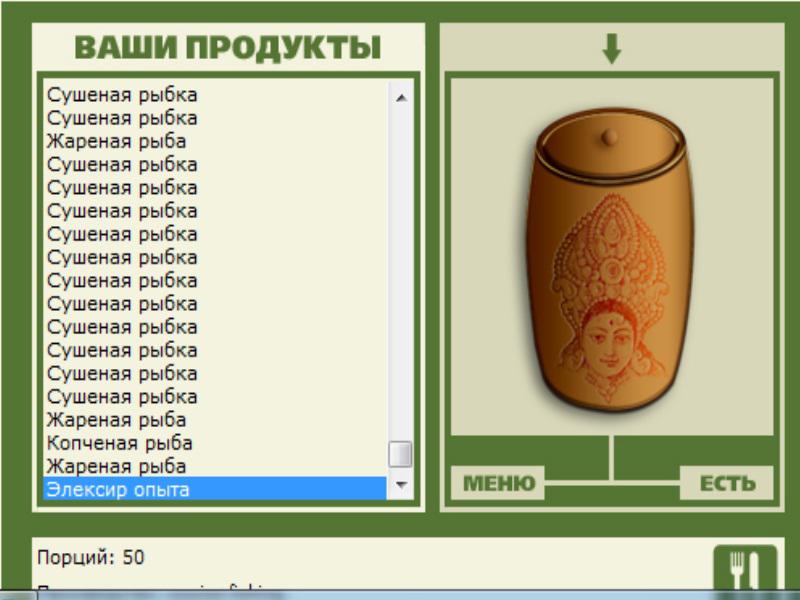
Task: Select the Элексир опыта list row
Action: 215,489
